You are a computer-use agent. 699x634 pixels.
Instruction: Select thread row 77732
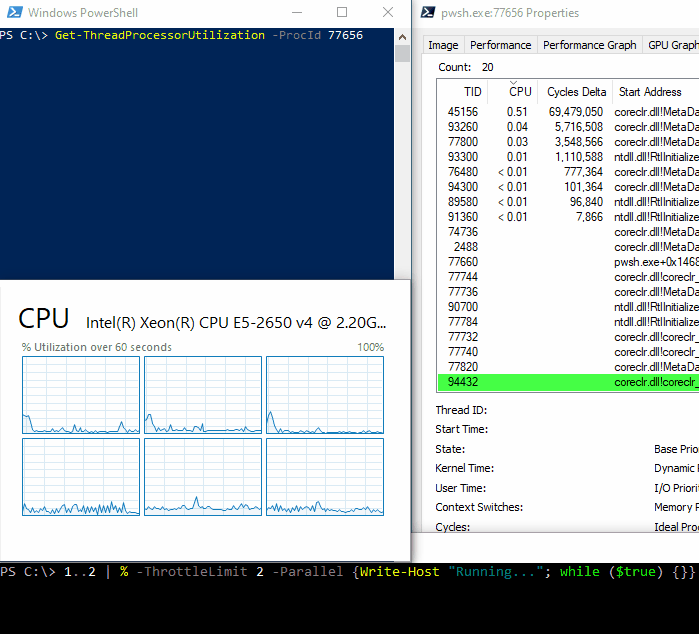568,337
